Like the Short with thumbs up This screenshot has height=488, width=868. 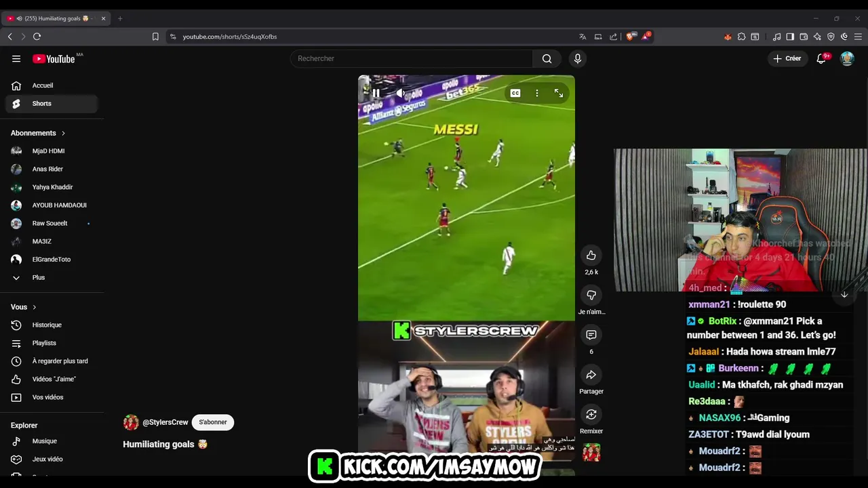591,256
